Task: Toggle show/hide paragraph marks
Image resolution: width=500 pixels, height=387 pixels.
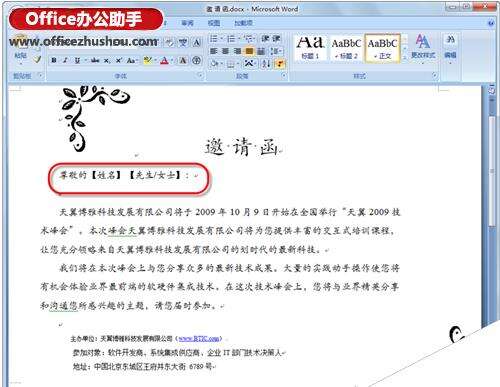Action: coord(279,63)
